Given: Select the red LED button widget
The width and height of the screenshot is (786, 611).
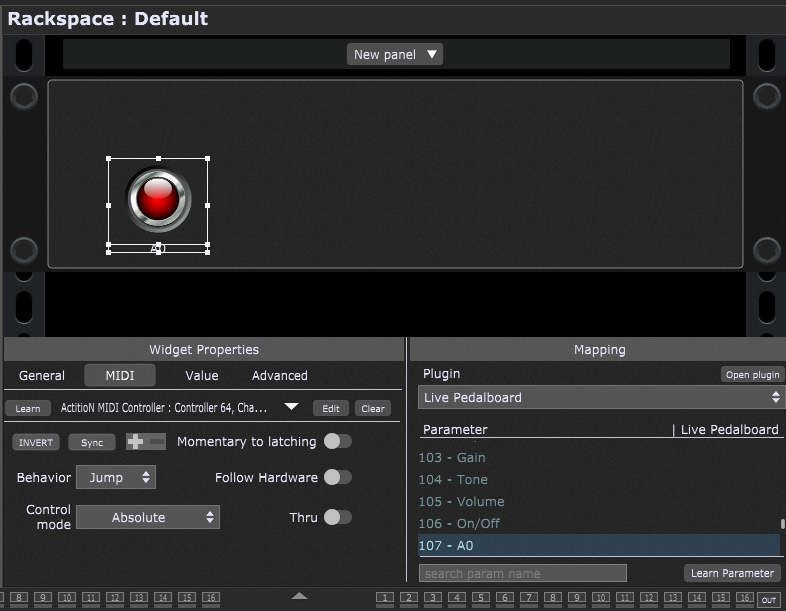Looking at the screenshot, I should pos(158,199).
